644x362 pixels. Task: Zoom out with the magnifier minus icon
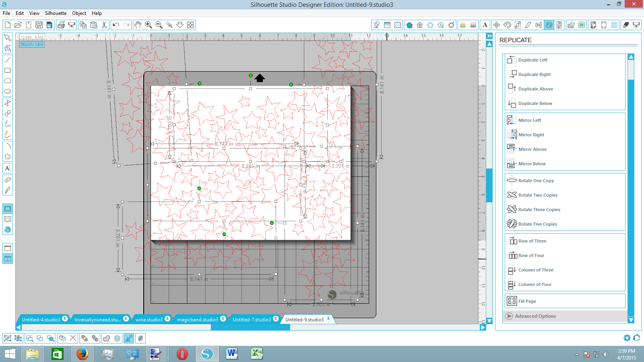[159, 25]
